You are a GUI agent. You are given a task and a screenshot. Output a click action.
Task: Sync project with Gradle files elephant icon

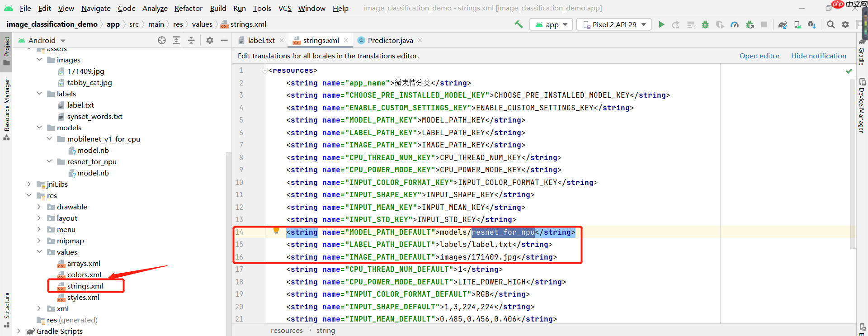tap(783, 24)
